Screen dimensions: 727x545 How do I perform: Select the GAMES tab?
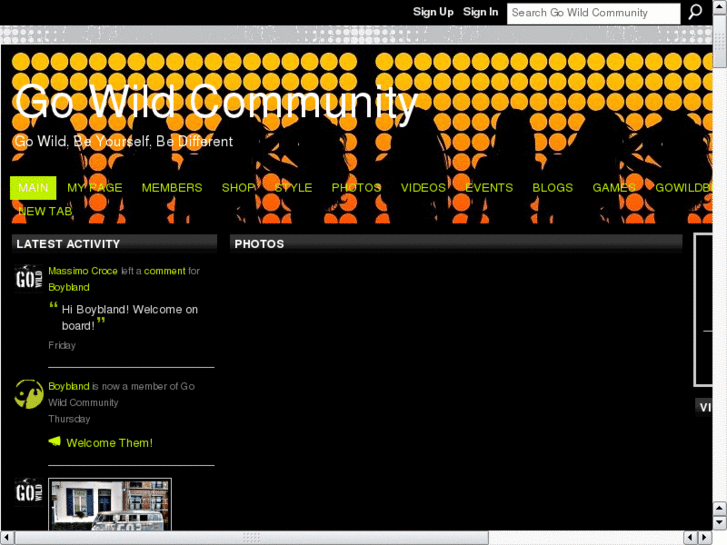coord(614,188)
